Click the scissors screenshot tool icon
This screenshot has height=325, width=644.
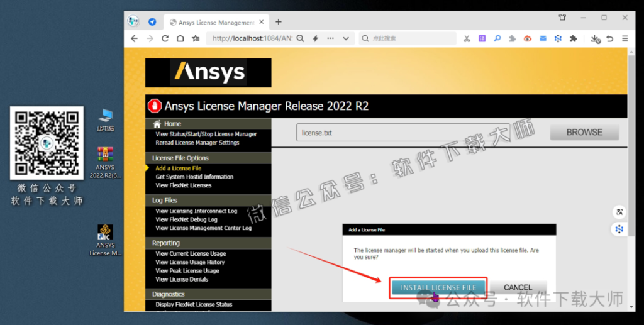click(x=467, y=38)
